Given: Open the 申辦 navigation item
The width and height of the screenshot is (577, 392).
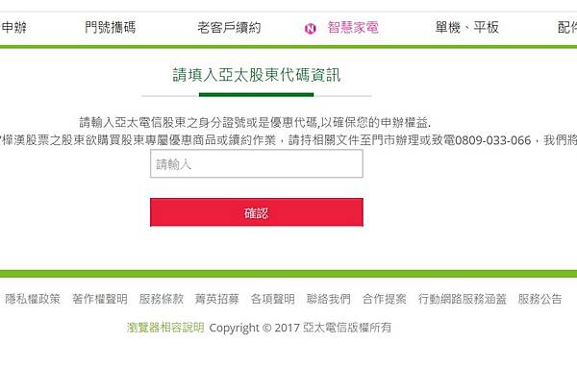Looking at the screenshot, I should [x=14, y=27].
